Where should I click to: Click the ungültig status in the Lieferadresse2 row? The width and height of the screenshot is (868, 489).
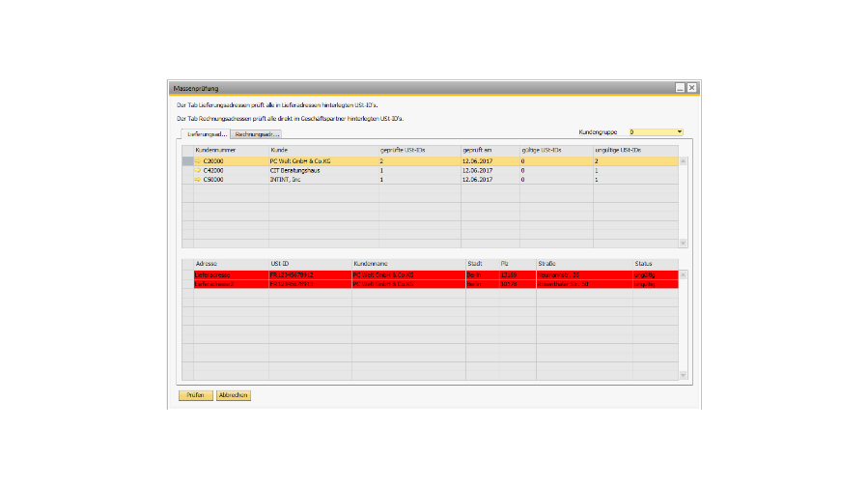(x=656, y=284)
